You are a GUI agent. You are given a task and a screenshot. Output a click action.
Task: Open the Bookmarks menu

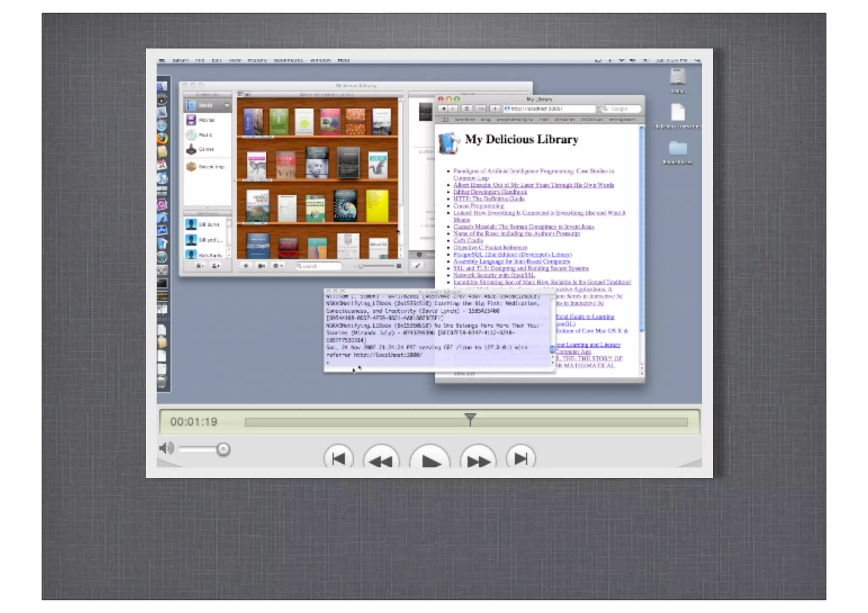(x=288, y=61)
